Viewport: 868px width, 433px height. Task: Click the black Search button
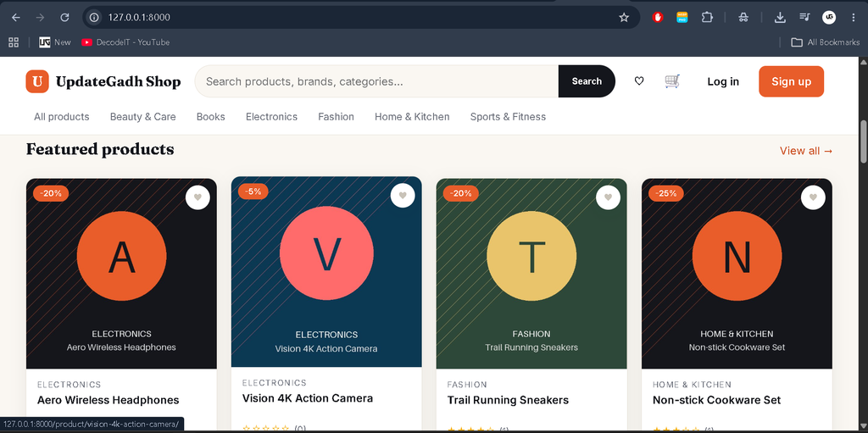(x=587, y=81)
